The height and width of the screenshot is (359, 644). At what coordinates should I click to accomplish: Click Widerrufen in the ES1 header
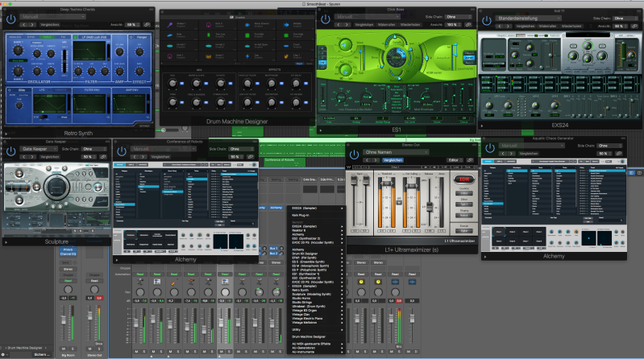pos(386,25)
